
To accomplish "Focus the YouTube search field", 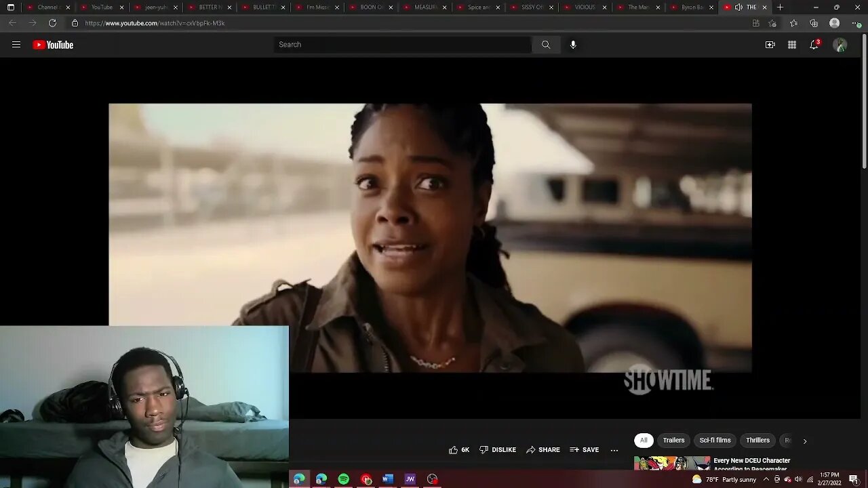I will pyautogui.click(x=403, y=45).
